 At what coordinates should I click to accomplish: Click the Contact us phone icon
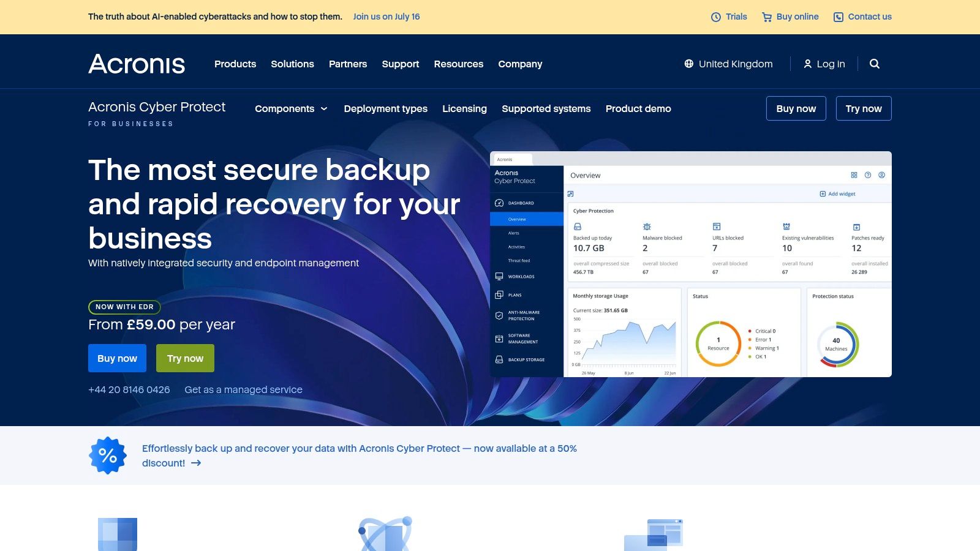(x=839, y=17)
